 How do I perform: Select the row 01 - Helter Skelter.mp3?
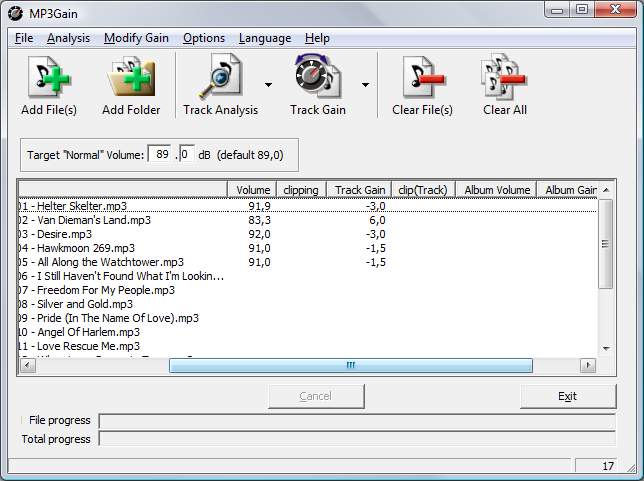pyautogui.click(x=308, y=206)
